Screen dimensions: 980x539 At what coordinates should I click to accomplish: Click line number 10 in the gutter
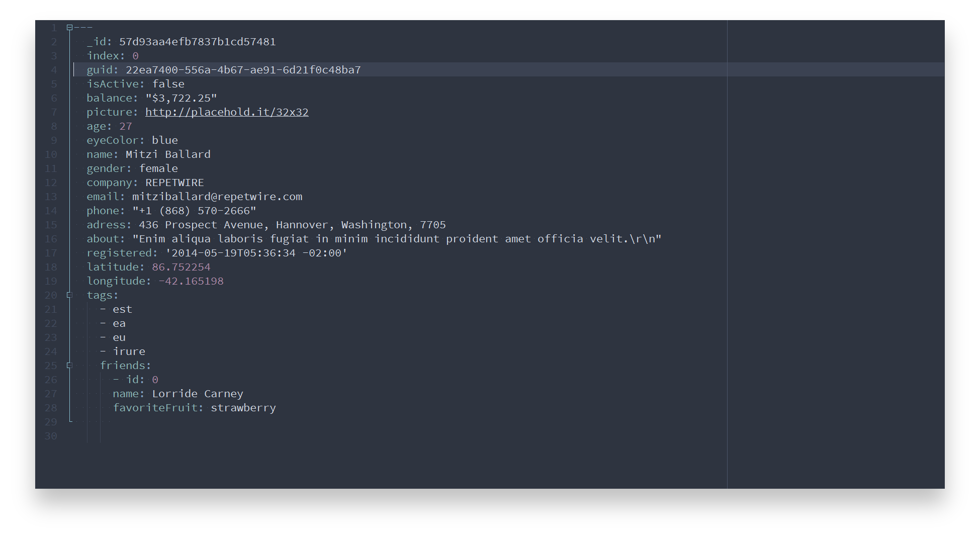pos(51,154)
